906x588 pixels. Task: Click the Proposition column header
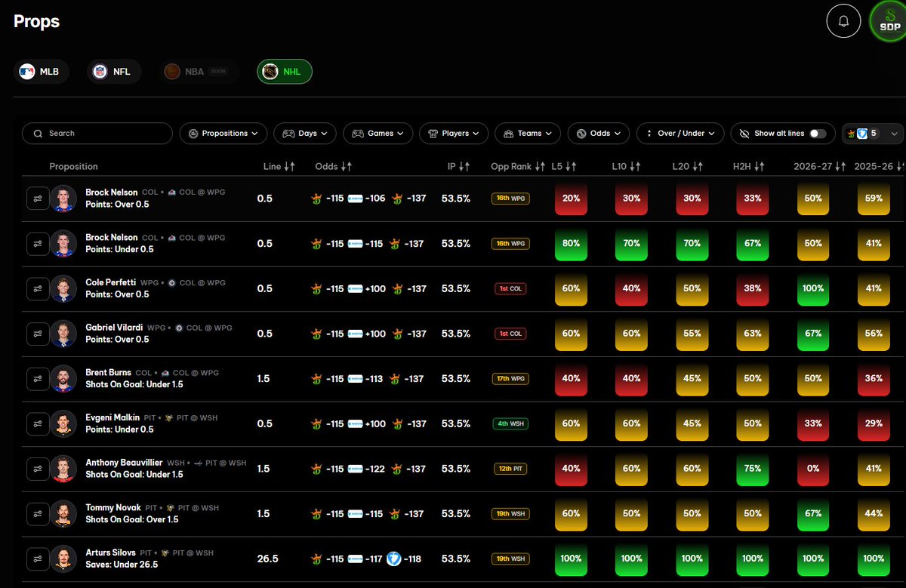[x=73, y=166]
